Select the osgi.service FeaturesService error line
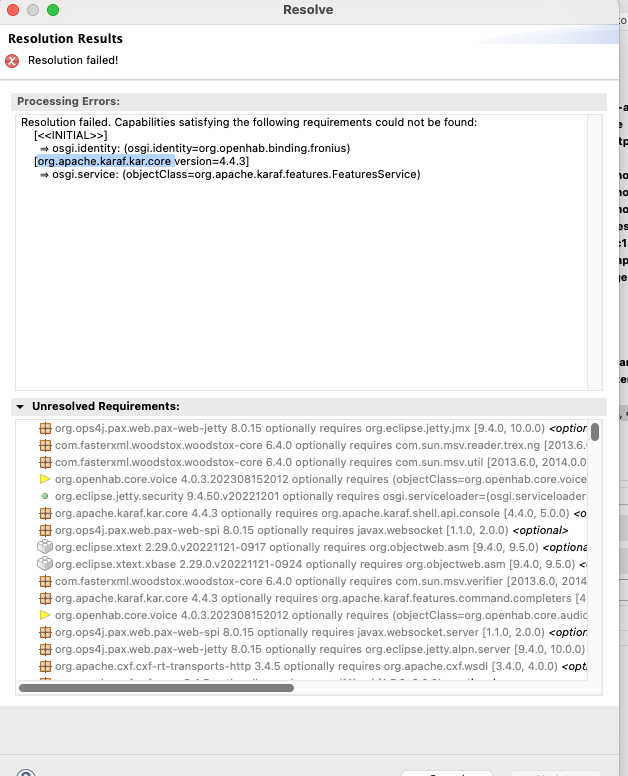The image size is (628, 776). coord(236,174)
